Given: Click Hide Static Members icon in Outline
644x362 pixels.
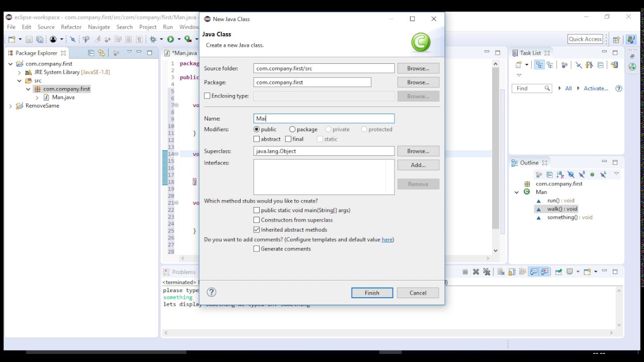Looking at the screenshot, I should 582,174.
